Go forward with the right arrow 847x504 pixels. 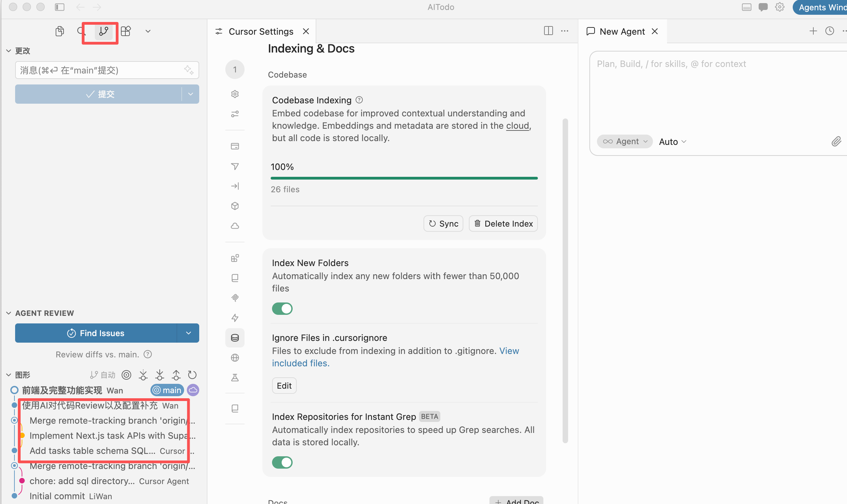97,7
